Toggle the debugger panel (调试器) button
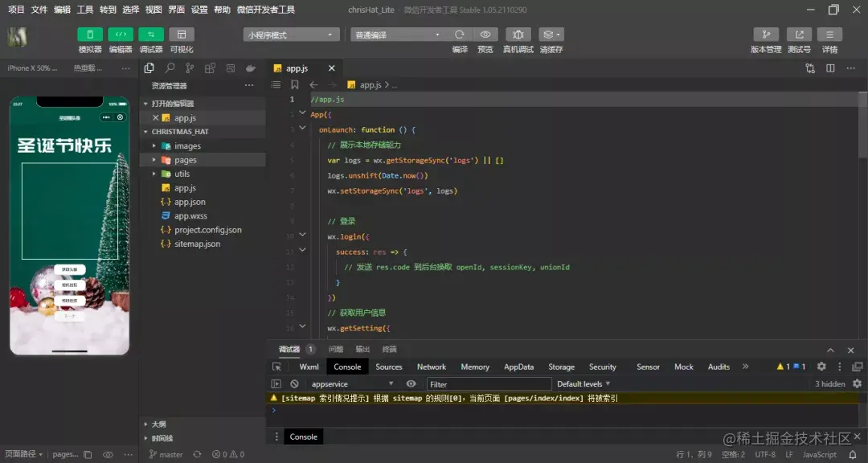 coord(151,35)
